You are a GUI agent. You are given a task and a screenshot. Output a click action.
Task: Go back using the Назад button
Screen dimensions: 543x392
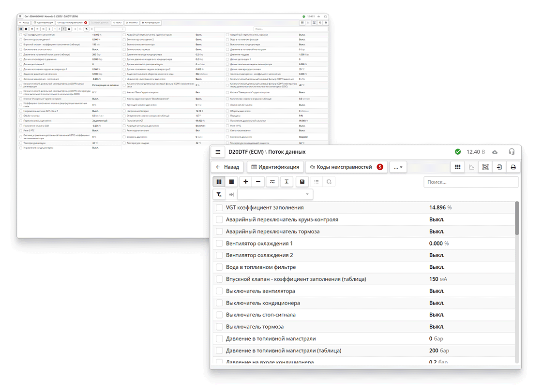(227, 167)
